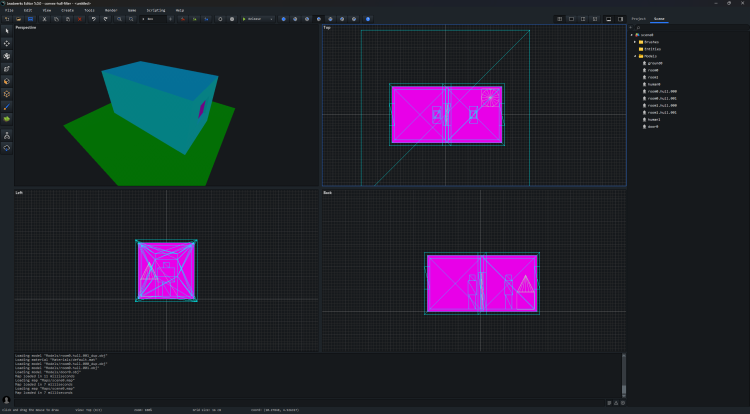Open the Scripting menu
This screenshot has height=414, width=750.
pyautogui.click(x=154, y=10)
